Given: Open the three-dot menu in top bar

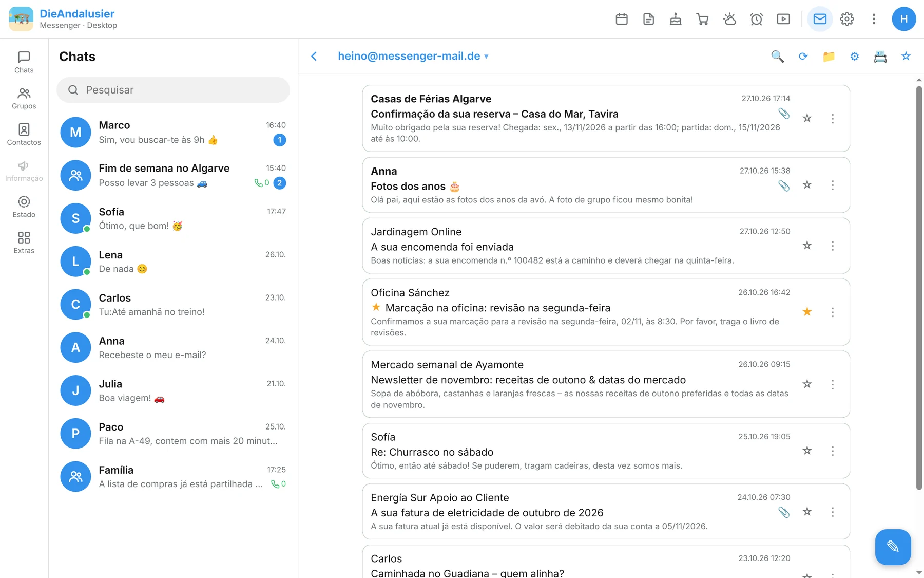Looking at the screenshot, I should (x=874, y=19).
